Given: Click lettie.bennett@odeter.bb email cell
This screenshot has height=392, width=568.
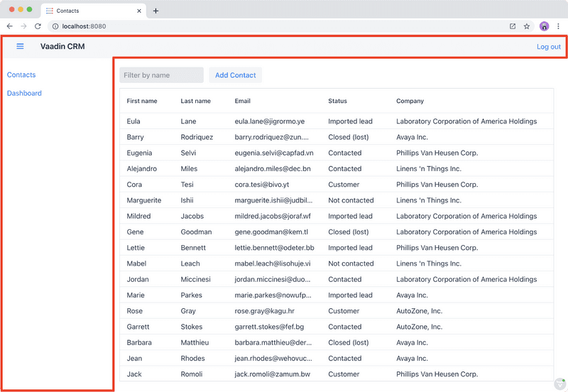Looking at the screenshot, I should tap(274, 248).
